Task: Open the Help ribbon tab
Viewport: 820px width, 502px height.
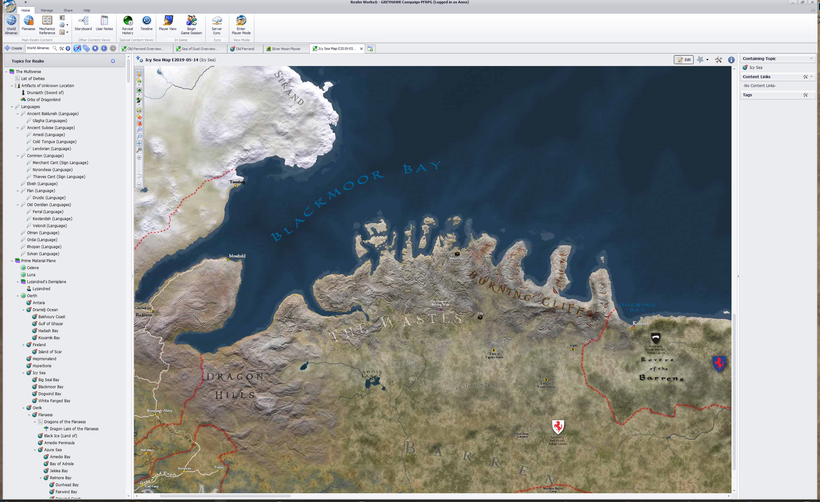Action: pos(87,10)
